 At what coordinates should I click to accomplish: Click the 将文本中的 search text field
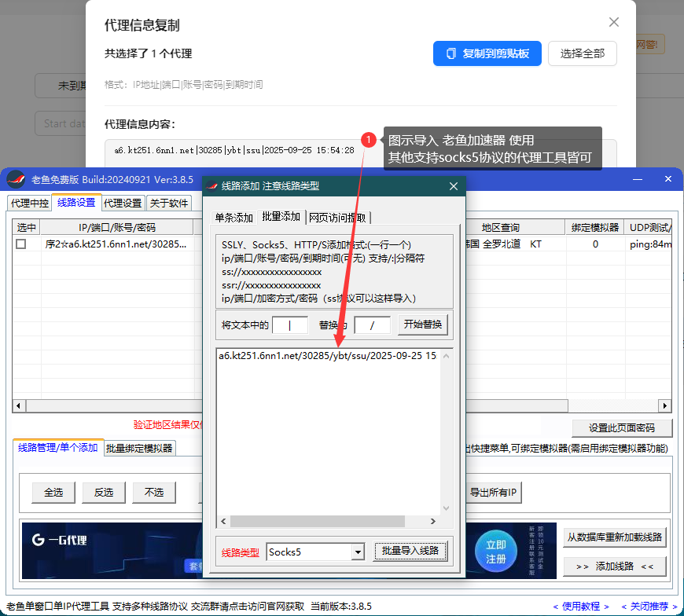pos(290,324)
